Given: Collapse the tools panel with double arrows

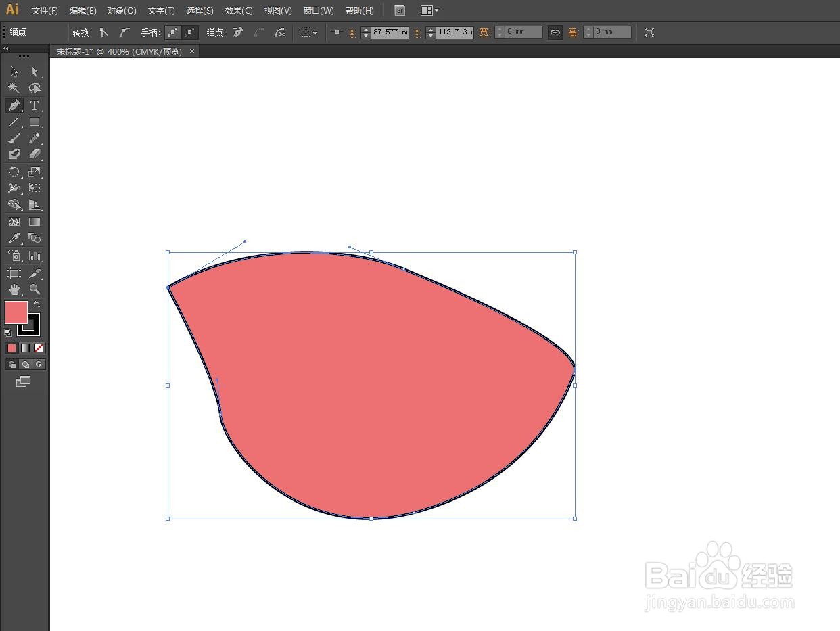Looking at the screenshot, I should tap(6, 49).
